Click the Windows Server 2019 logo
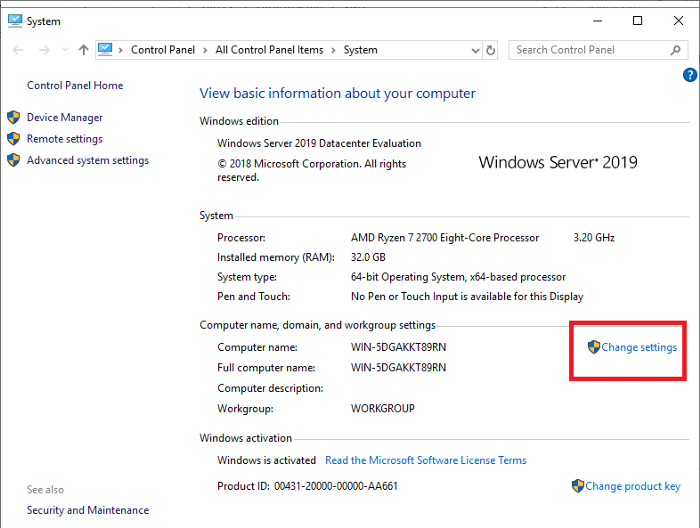 point(558,162)
